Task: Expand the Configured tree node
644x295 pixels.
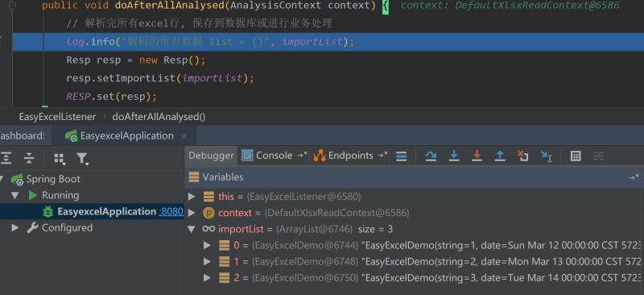Action: point(15,227)
